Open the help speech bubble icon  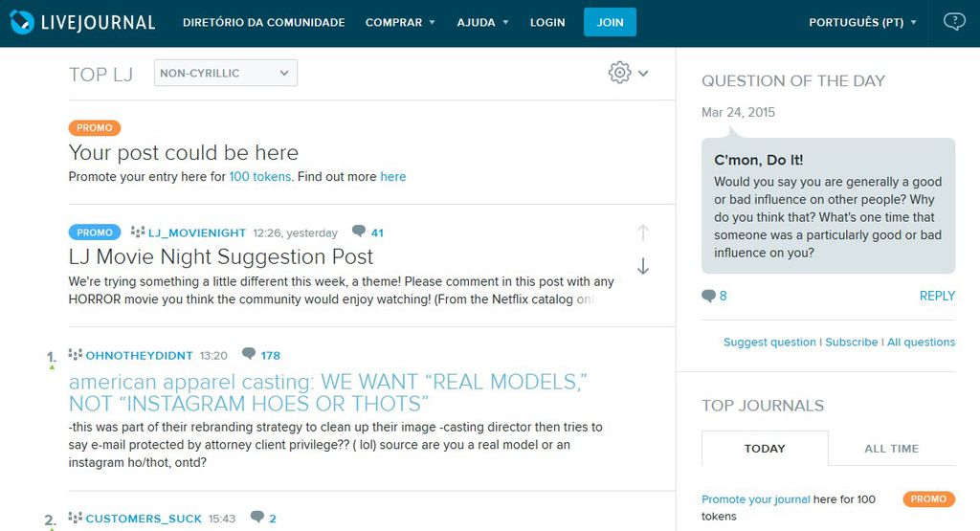point(954,22)
